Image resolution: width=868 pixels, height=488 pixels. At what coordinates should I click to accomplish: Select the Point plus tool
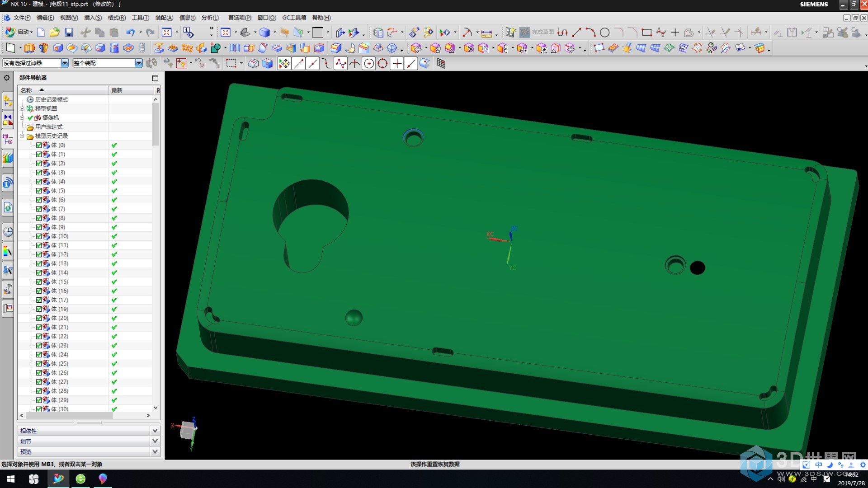pyautogui.click(x=675, y=32)
